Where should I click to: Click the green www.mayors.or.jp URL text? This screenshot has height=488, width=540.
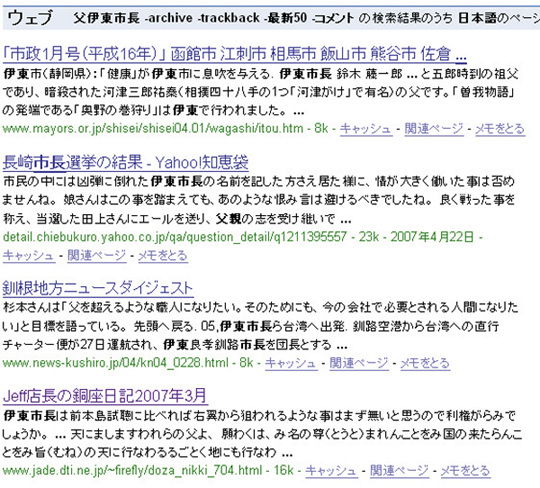coord(153,129)
